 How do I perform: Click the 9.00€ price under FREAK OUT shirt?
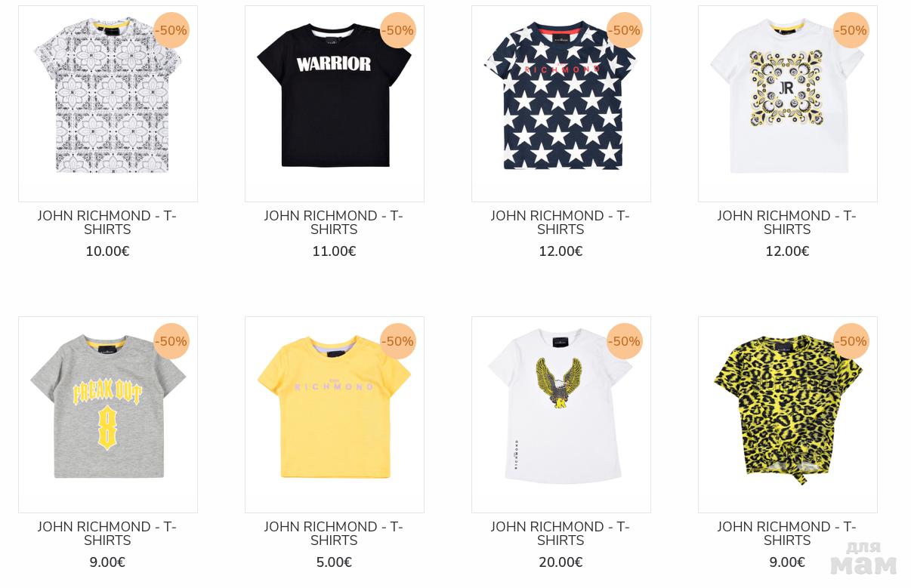click(107, 562)
